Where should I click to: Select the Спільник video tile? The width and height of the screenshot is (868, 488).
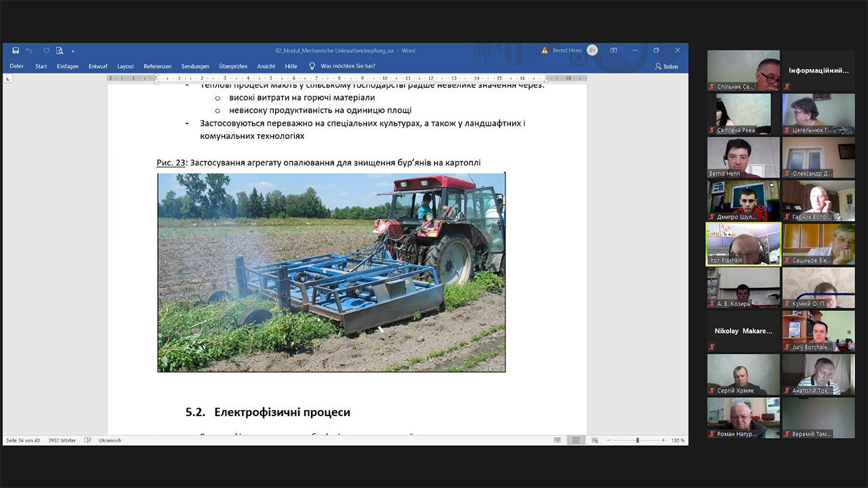pyautogui.click(x=743, y=70)
